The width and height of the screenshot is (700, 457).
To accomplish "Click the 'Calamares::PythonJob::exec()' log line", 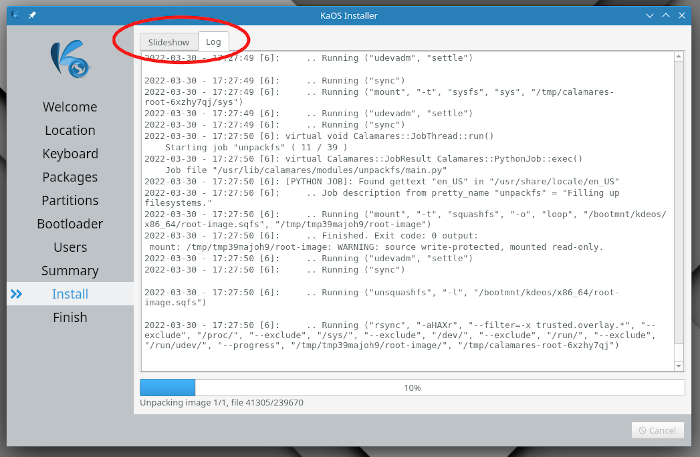I will click(x=363, y=159).
